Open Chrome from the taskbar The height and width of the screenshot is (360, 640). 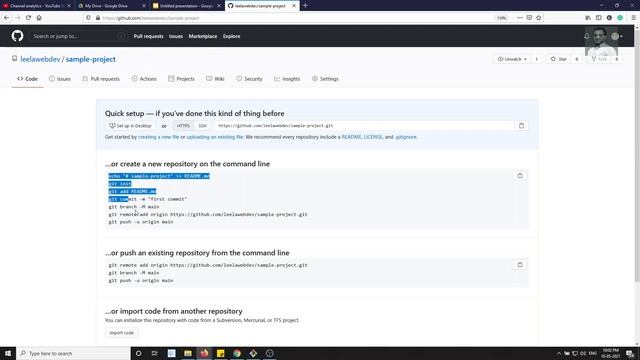point(237,353)
